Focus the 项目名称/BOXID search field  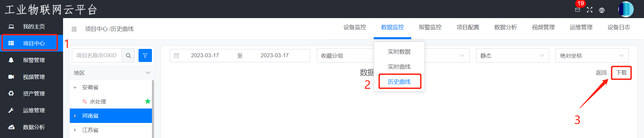pos(97,56)
